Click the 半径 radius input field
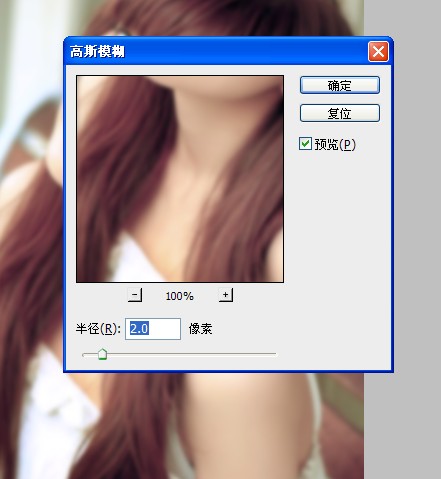 click(x=153, y=329)
